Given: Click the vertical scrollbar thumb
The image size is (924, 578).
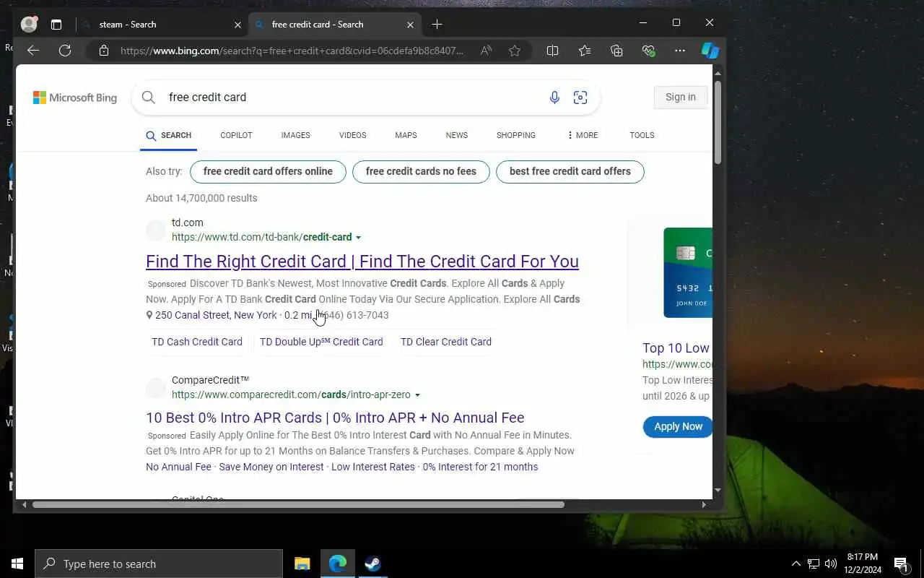Looking at the screenshot, I should click(718, 121).
